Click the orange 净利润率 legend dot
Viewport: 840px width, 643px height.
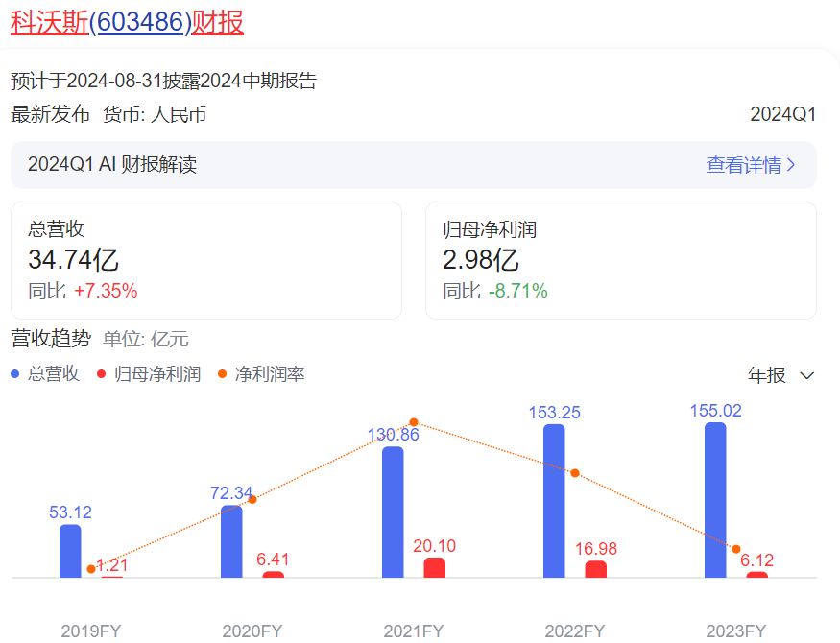pos(223,373)
